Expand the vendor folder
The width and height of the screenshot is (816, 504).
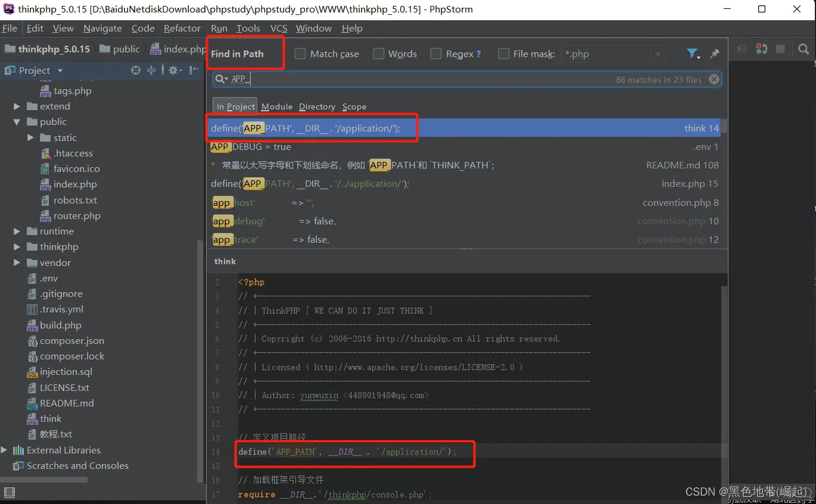pyautogui.click(x=17, y=263)
